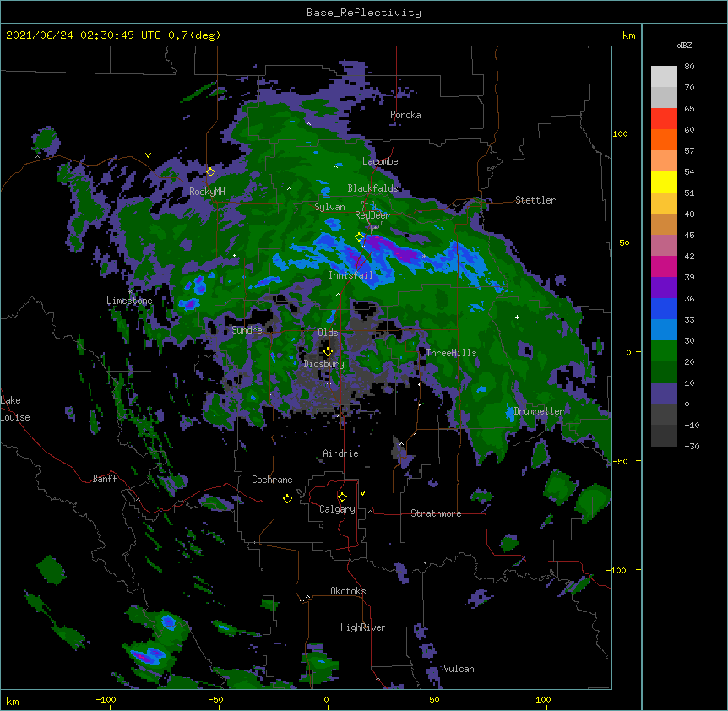728x711 pixels.
Task: Click the purple 36 dBZ legend swatch
Action: (664, 288)
